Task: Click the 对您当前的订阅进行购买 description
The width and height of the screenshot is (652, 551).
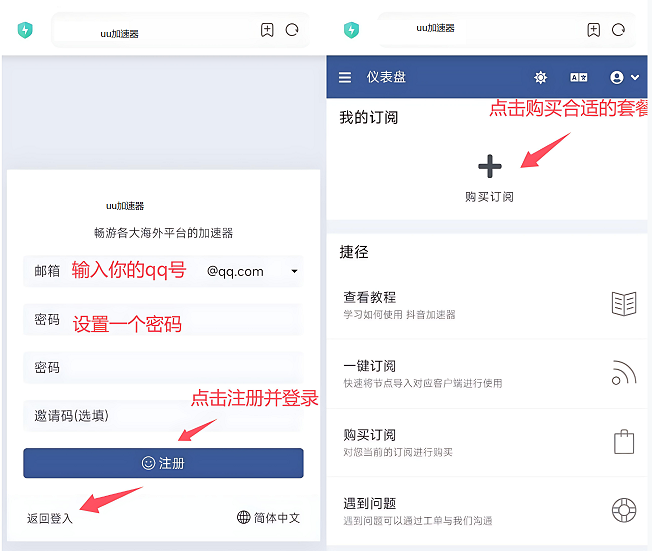Action: click(398, 452)
